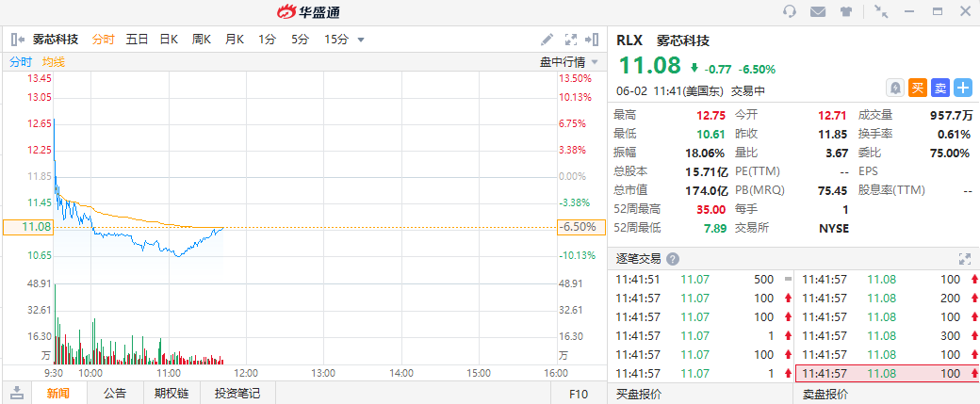The width and height of the screenshot is (980, 404).
Task: Select the chart drawing pencil tool
Action: point(547,40)
